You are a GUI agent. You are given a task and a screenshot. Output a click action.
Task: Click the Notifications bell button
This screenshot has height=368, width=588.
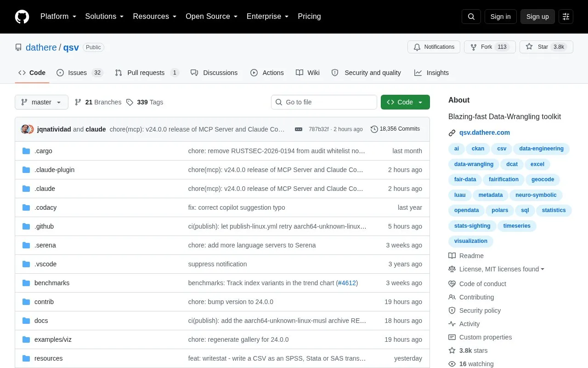click(434, 47)
